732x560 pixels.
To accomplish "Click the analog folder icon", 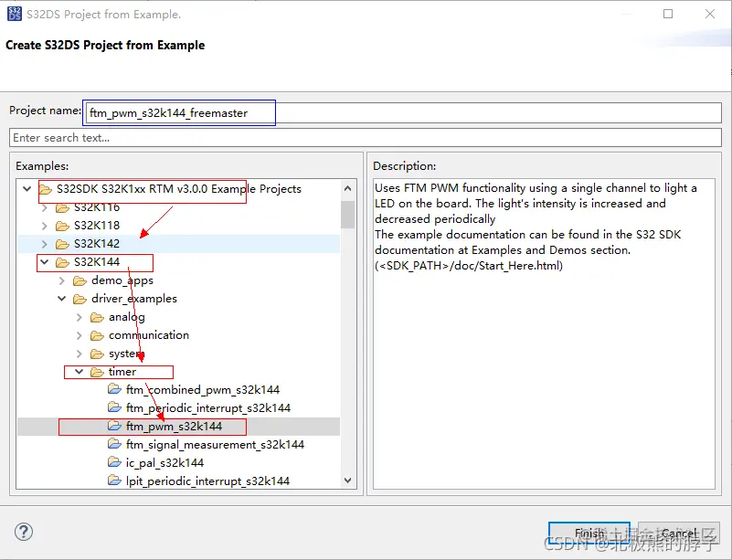I will 97,317.
